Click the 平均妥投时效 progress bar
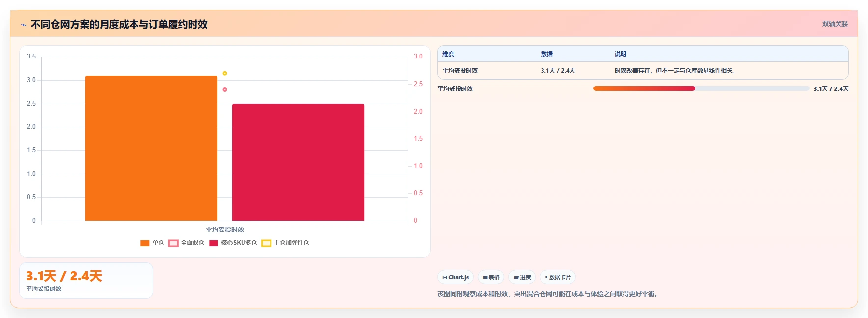The height and width of the screenshot is (318, 868). coord(701,88)
